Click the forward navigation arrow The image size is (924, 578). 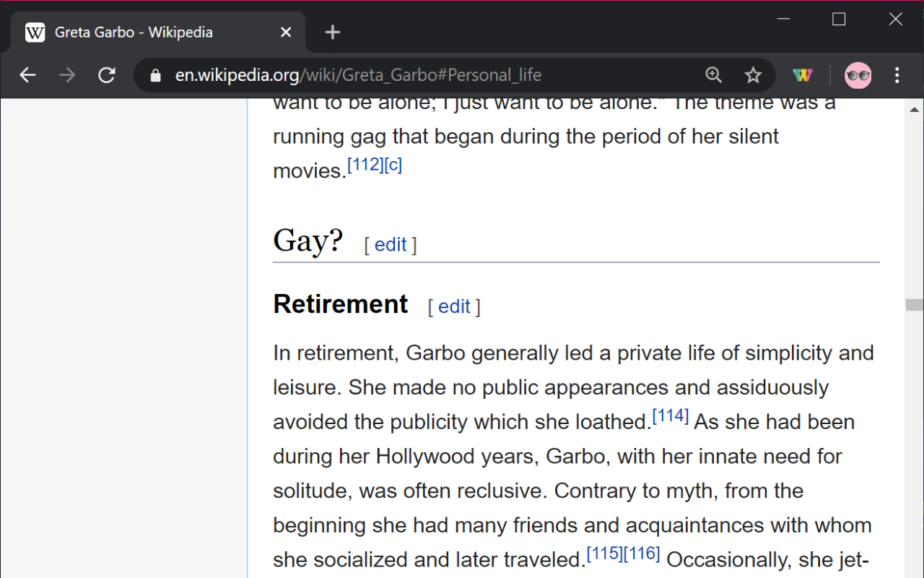pos(67,74)
